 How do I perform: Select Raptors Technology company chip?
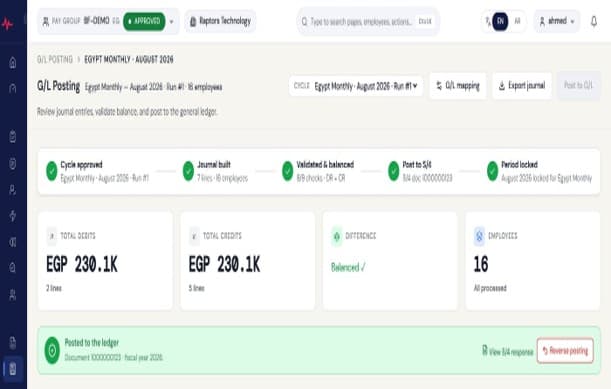pos(220,21)
